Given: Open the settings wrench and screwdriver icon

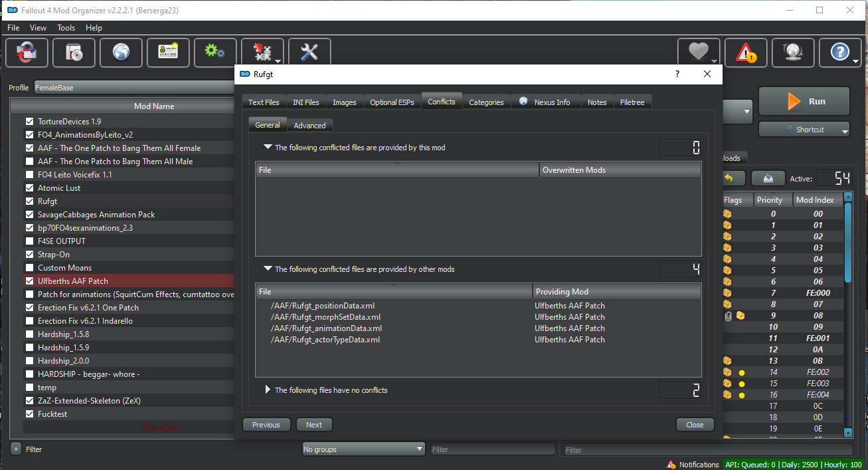Looking at the screenshot, I should coord(309,53).
